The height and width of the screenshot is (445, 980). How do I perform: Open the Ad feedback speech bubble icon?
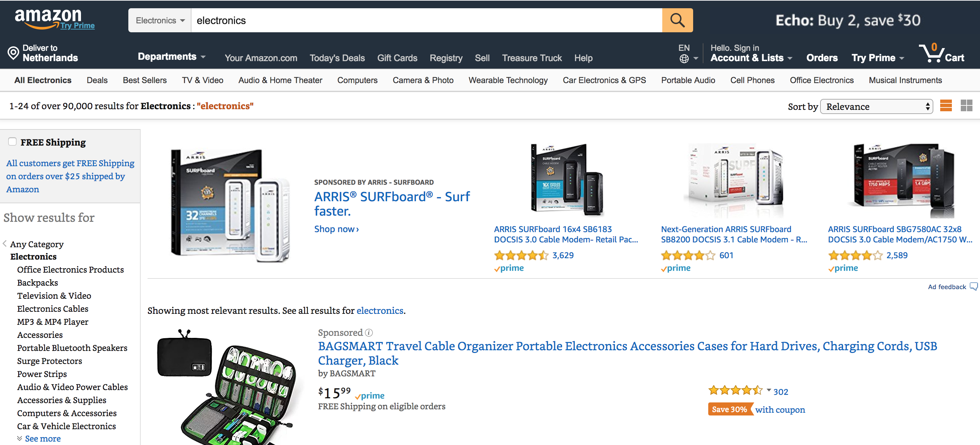tap(973, 286)
